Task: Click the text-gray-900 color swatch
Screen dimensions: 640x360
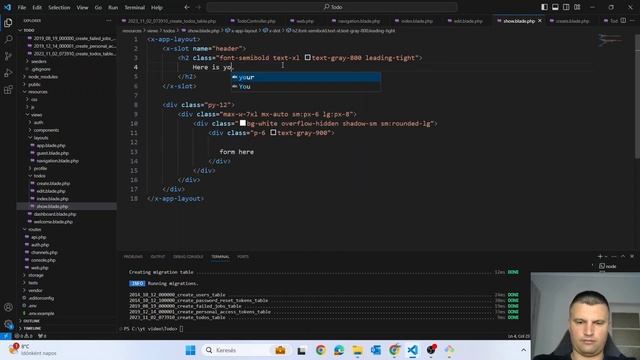Action: click(x=273, y=132)
